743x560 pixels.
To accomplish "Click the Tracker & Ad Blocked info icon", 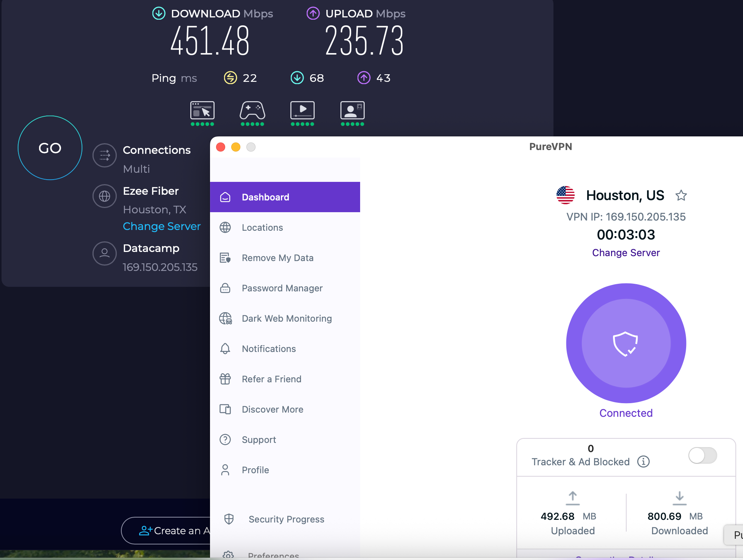I will click(643, 461).
